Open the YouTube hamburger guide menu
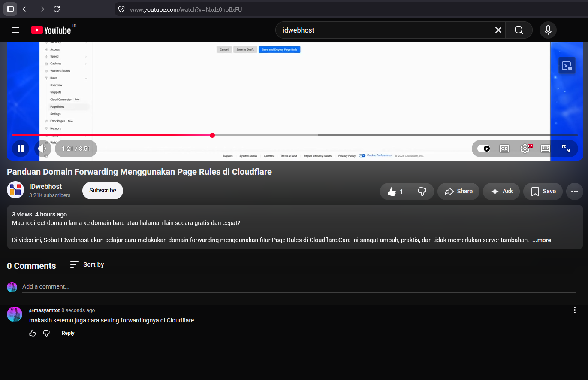Screen dimensions: 588x380 click(x=15, y=30)
